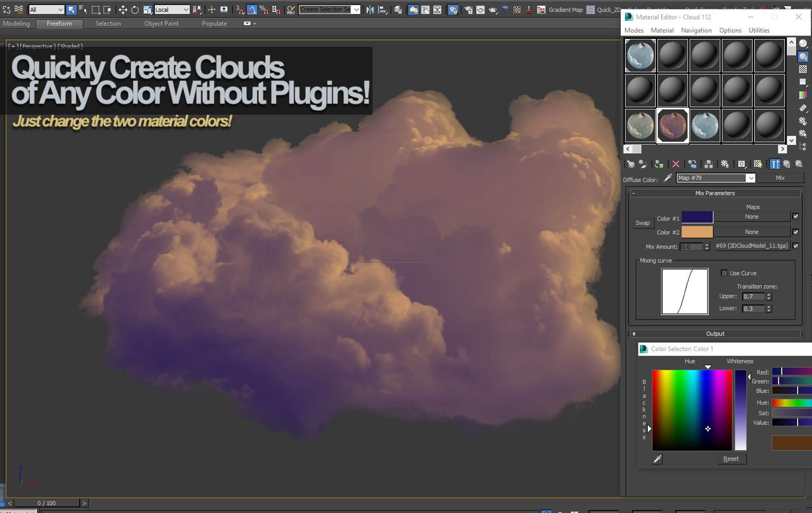Image resolution: width=812 pixels, height=513 pixels.
Task: Click Assign Material to Selection icon
Action: [x=659, y=164]
